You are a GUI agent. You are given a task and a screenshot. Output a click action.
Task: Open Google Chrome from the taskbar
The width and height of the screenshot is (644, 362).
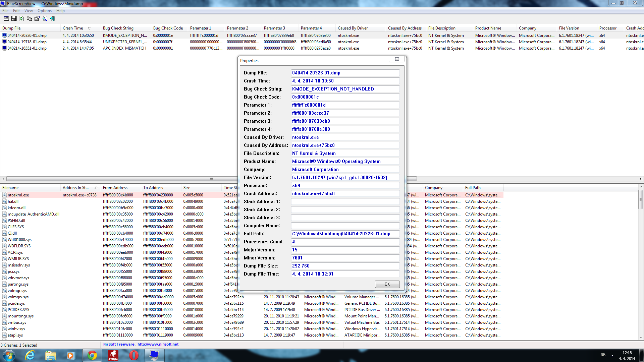[92, 355]
